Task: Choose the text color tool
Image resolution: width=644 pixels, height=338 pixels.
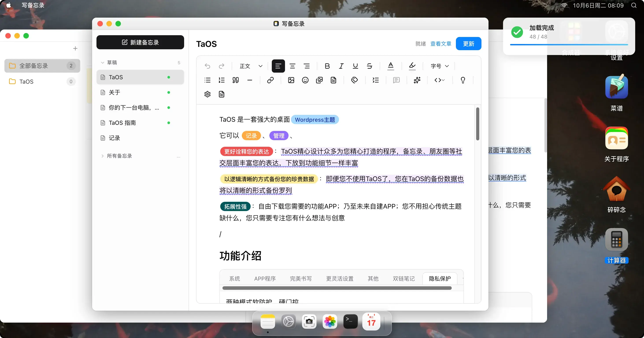Action: (390, 66)
